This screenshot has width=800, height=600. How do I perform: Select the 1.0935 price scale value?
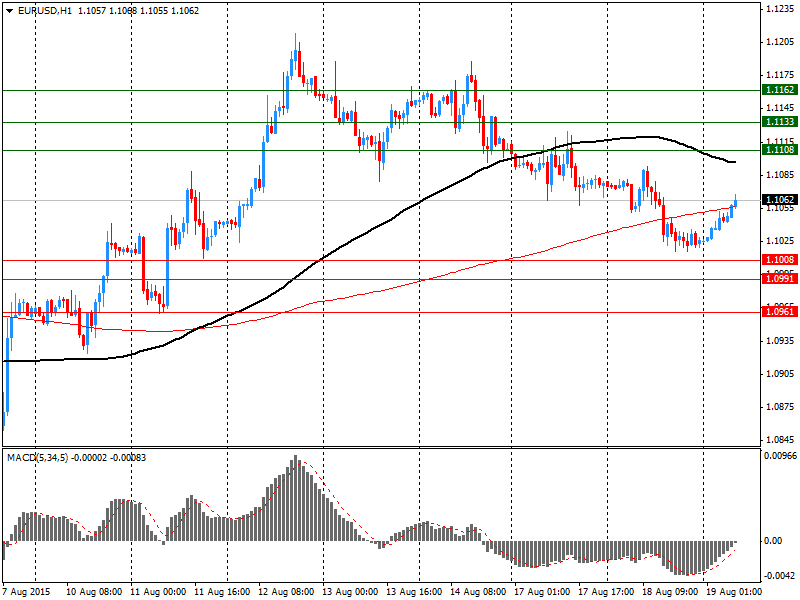coord(781,340)
